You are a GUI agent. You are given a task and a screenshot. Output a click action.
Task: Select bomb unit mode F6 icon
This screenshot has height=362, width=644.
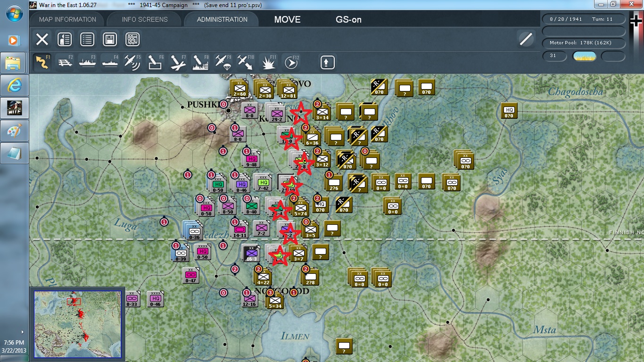(155, 62)
